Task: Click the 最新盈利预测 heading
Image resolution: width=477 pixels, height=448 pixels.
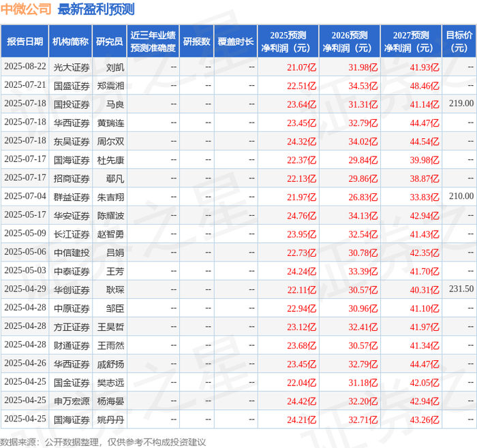Action: (x=96, y=10)
